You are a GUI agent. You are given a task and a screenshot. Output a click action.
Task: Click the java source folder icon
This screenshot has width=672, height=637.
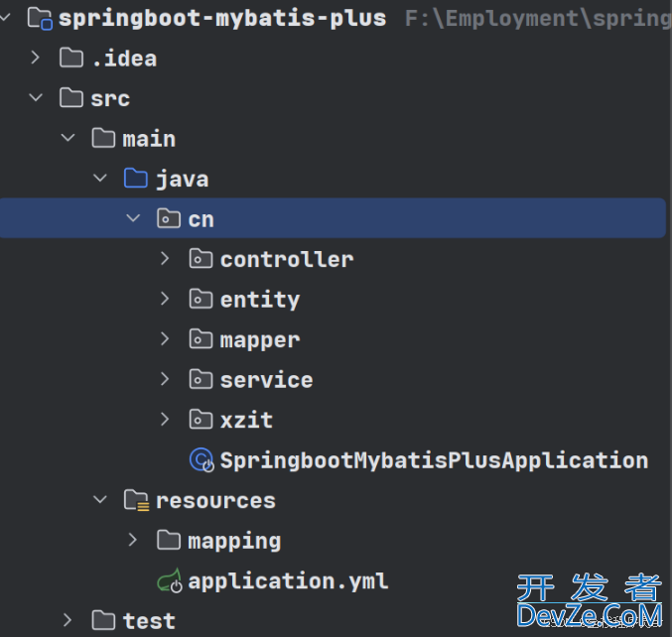click(136, 179)
